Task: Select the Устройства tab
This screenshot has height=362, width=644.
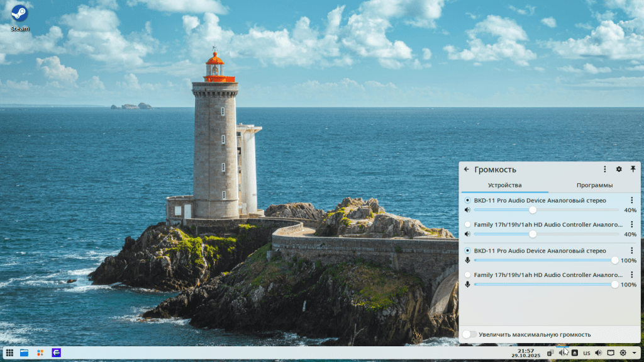Action: (504, 185)
